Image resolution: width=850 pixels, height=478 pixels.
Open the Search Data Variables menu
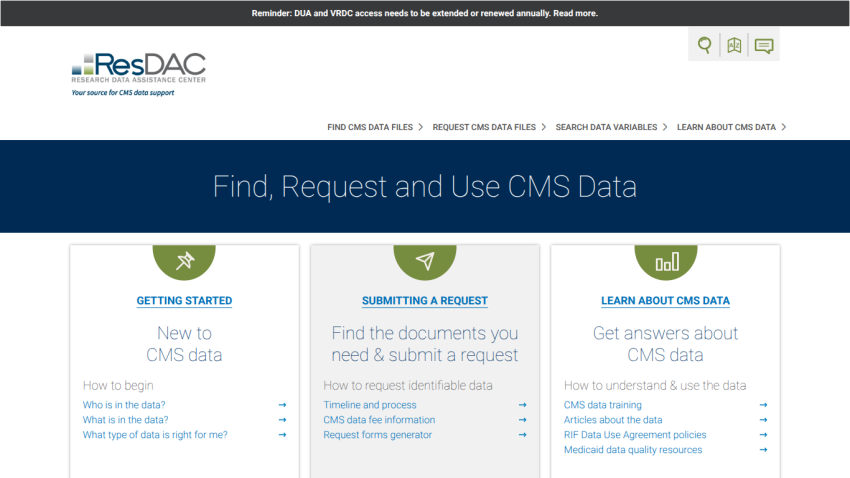pos(606,127)
